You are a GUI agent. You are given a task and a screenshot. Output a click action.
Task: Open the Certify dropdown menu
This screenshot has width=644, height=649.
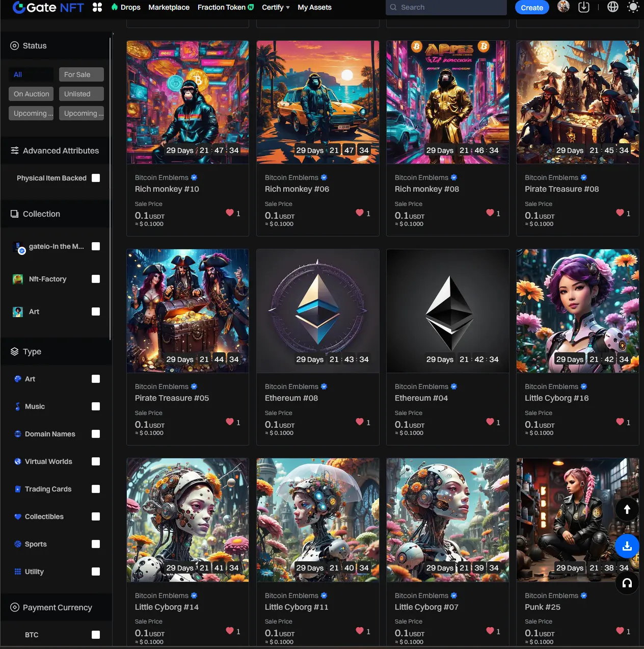[x=276, y=7]
